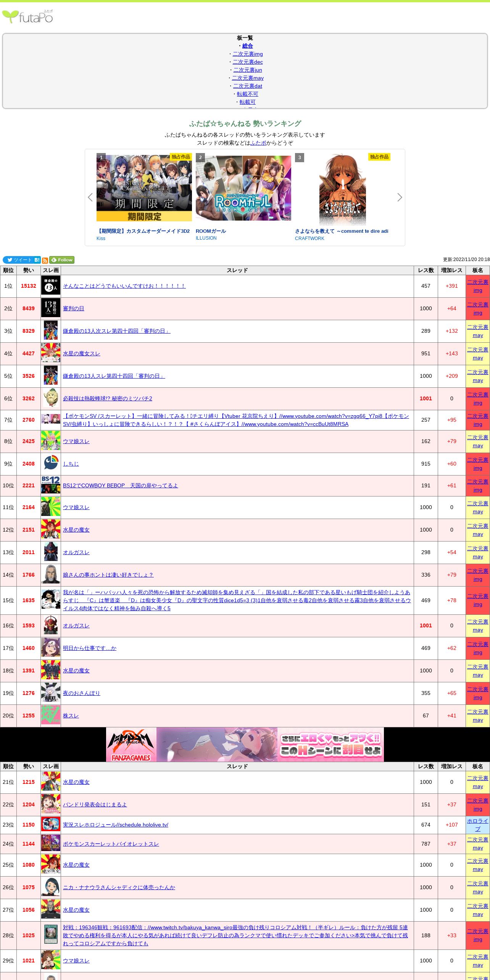Go to the previous carousel slide

coord(90,197)
